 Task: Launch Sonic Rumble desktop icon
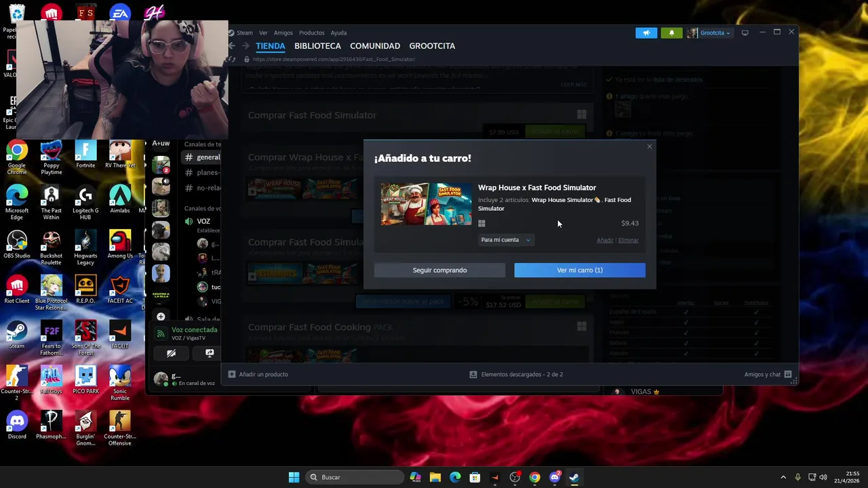tap(120, 383)
